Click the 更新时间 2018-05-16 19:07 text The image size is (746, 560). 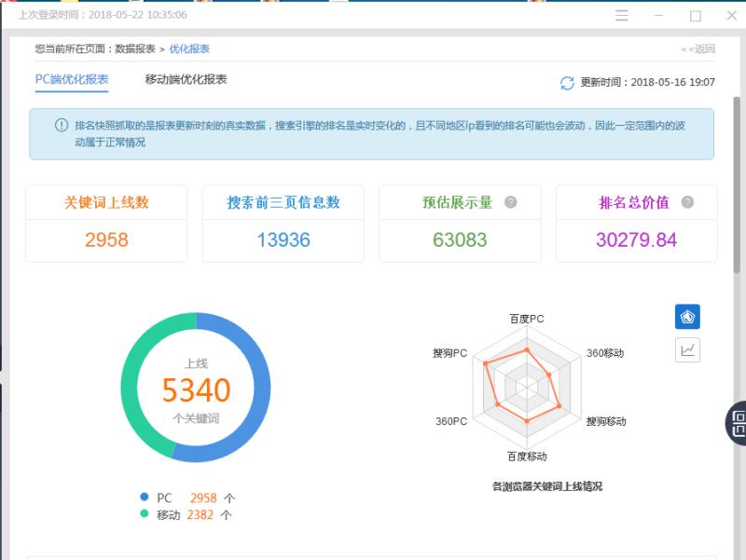(x=647, y=82)
